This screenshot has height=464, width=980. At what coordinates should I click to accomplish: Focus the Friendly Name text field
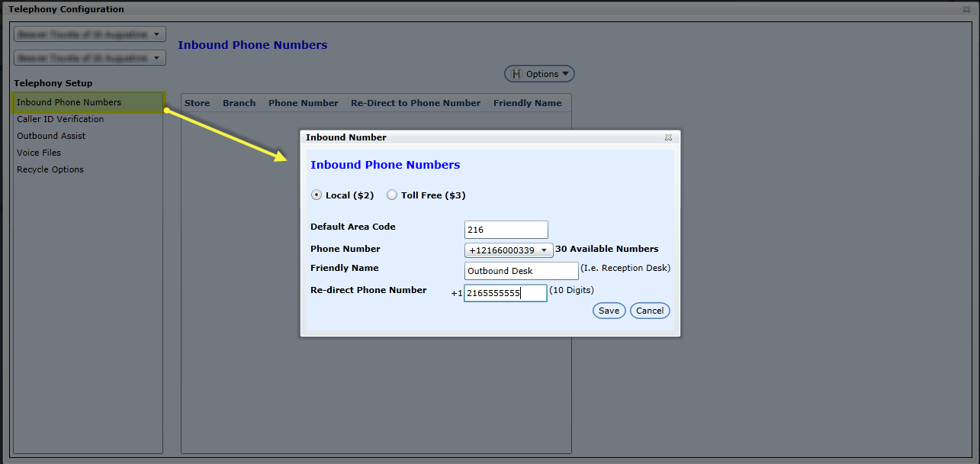[x=521, y=271]
